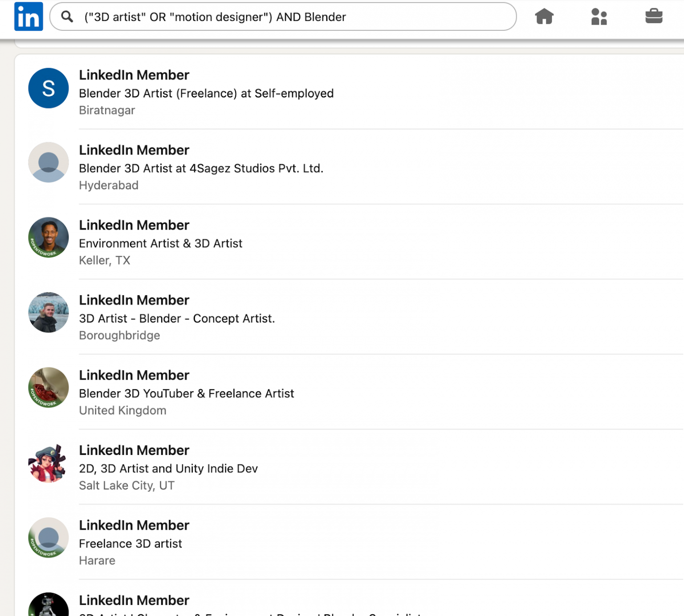Click the 'Freelance 3D artist' headline text

(130, 543)
